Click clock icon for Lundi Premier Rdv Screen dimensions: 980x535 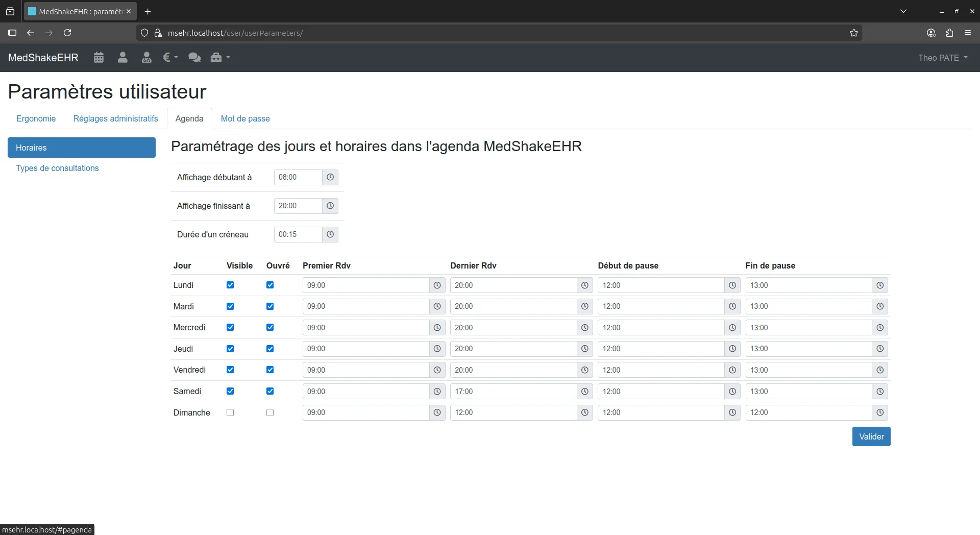(437, 285)
